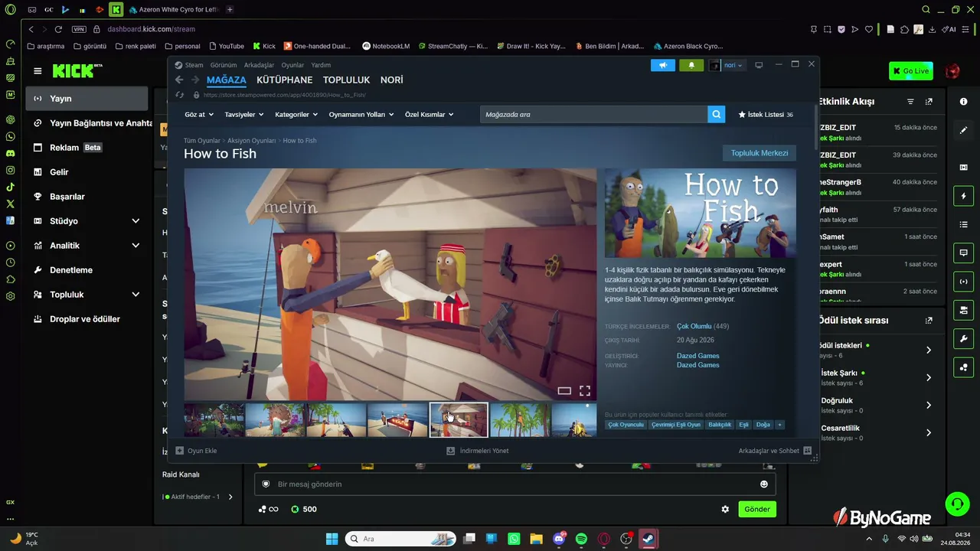Click the lightning bolt icon in right rail
Image resolution: width=980 pixels, height=551 pixels.
pos(963,196)
